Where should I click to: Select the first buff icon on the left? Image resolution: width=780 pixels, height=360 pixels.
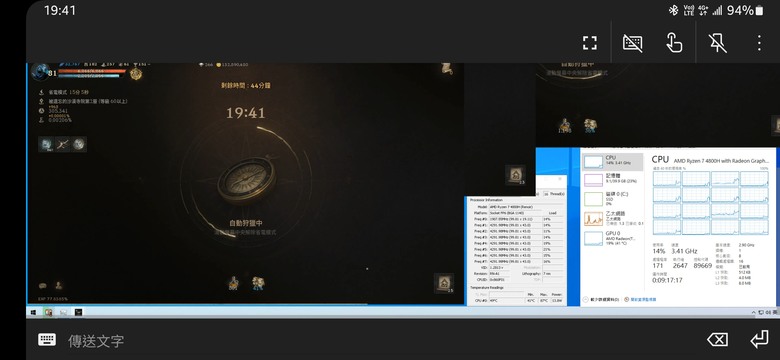[46, 144]
